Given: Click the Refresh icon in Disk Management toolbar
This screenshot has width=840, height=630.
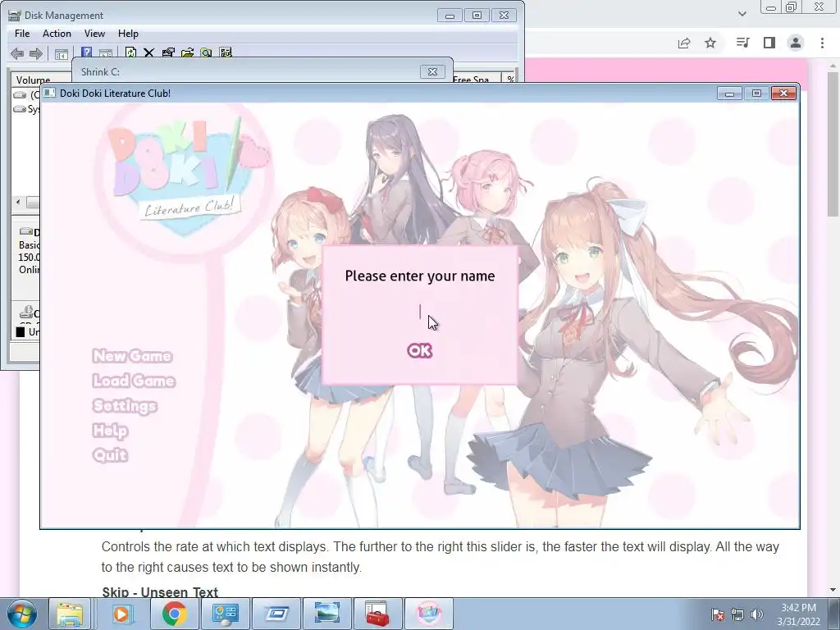Looking at the screenshot, I should click(130, 52).
